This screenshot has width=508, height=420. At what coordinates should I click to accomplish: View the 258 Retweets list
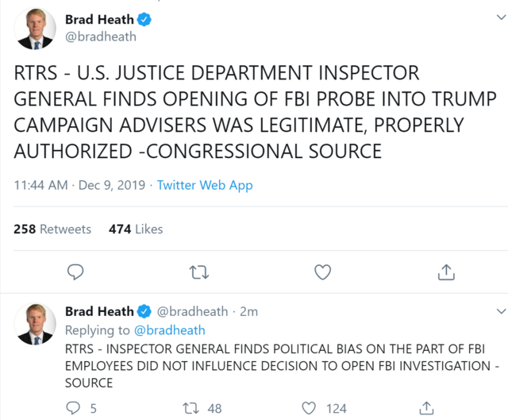pos(52,229)
